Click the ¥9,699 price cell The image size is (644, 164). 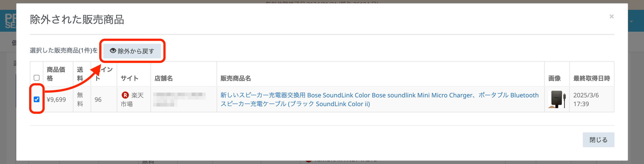pyautogui.click(x=56, y=99)
